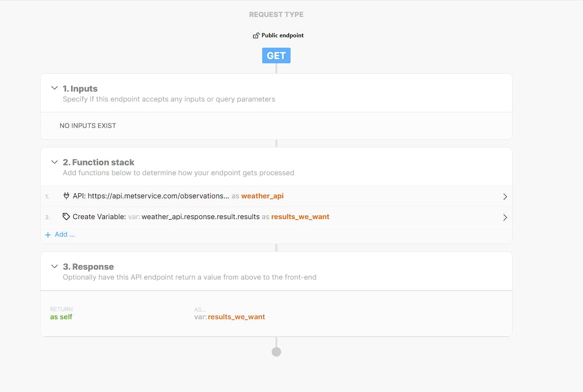Open the weather_api function row arrow
583x392 pixels.
point(505,196)
